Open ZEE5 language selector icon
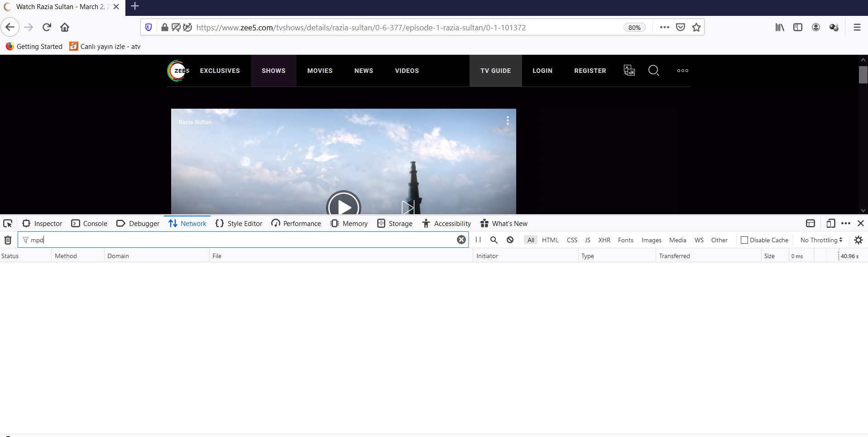 point(629,71)
